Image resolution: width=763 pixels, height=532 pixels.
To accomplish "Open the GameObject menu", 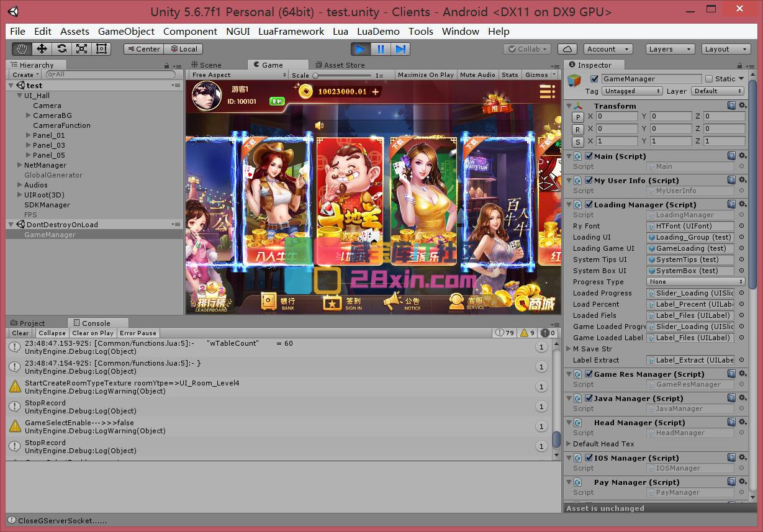I will coord(126,31).
